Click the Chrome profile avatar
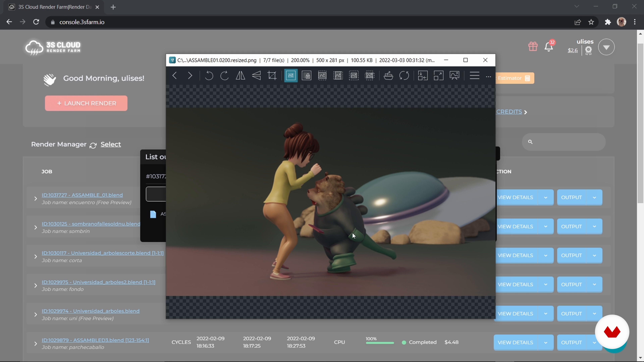The height and width of the screenshot is (362, 644). coord(622,22)
